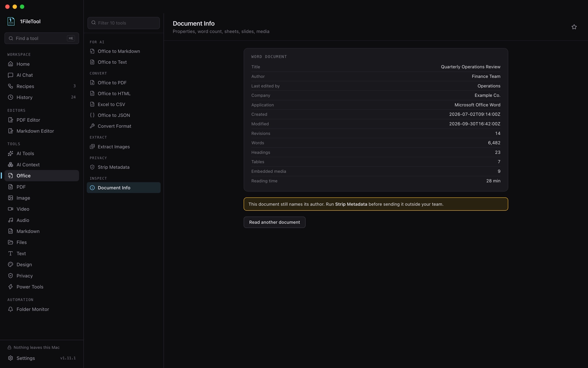588x368 pixels.
Task: Open the Recipes icon
Action: 11,86
